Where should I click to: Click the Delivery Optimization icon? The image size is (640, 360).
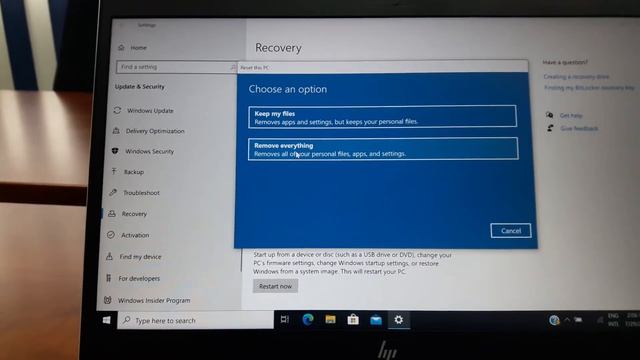coord(116,131)
